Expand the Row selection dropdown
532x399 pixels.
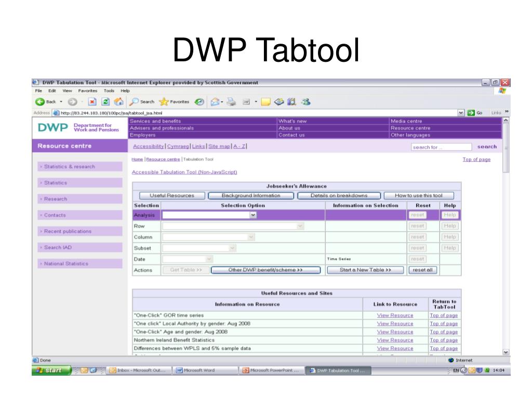tap(300, 226)
